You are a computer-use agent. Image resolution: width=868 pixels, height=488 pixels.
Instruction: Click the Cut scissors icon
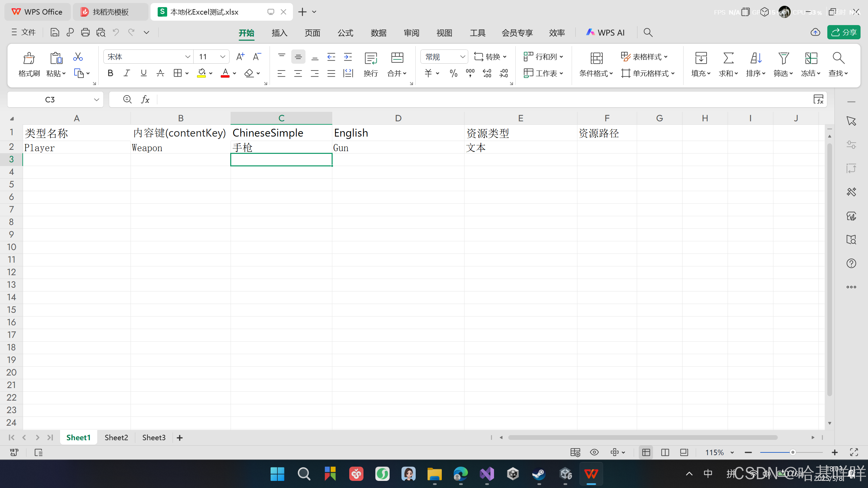[78, 57]
